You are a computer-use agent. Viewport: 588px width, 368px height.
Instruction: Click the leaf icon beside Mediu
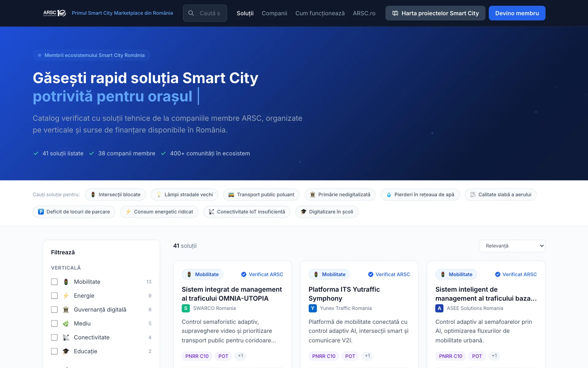[66, 324]
